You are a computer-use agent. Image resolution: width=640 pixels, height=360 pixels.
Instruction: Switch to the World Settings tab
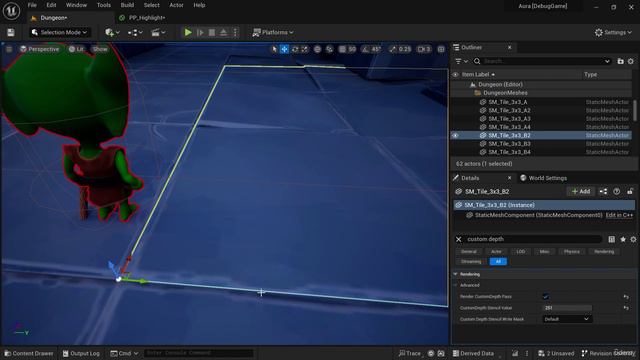[x=543, y=178]
